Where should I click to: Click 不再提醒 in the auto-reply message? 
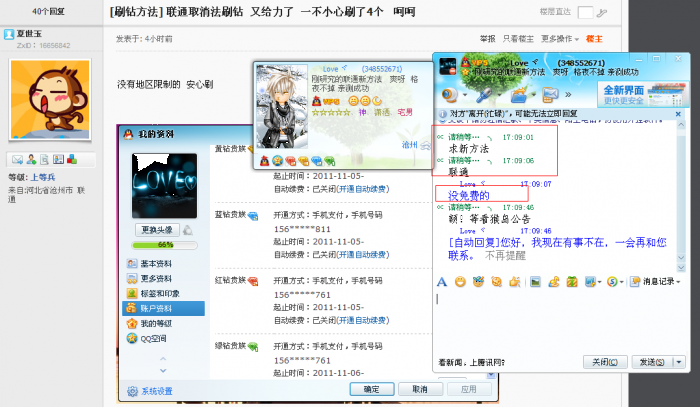click(x=505, y=256)
